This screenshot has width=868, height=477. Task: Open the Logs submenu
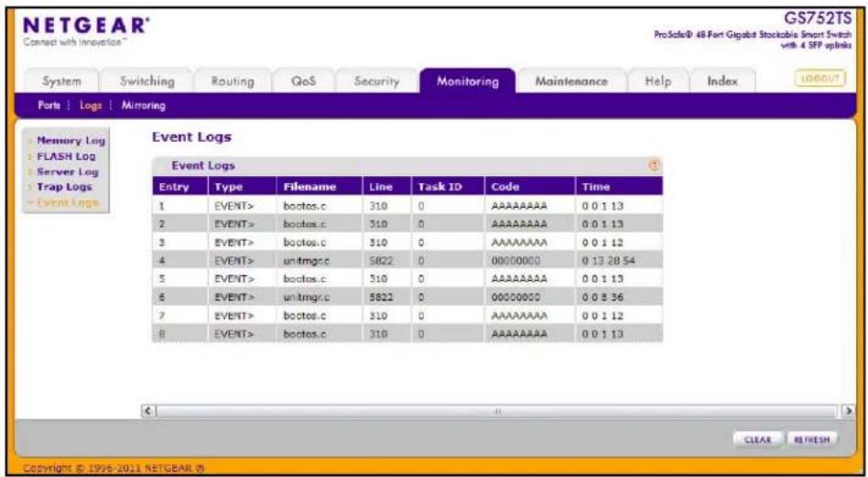click(x=91, y=105)
